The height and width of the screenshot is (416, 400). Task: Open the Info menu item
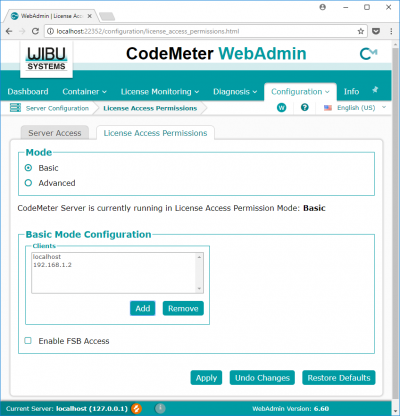click(x=351, y=92)
